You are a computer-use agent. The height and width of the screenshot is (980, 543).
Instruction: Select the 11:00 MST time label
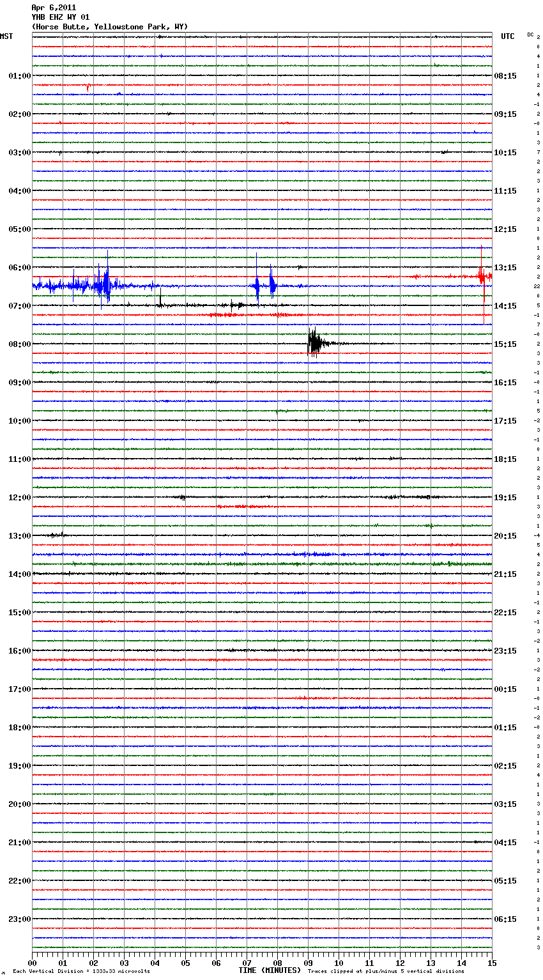pyautogui.click(x=20, y=459)
